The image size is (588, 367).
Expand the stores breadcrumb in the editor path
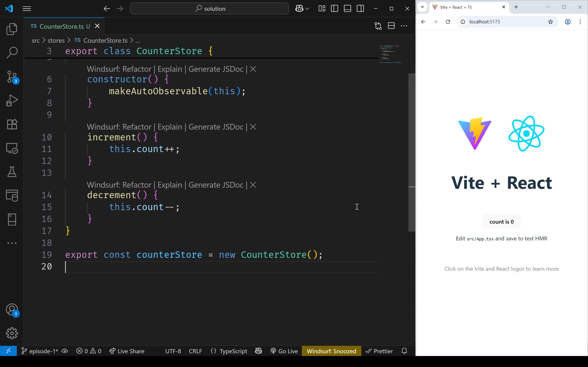coord(56,40)
